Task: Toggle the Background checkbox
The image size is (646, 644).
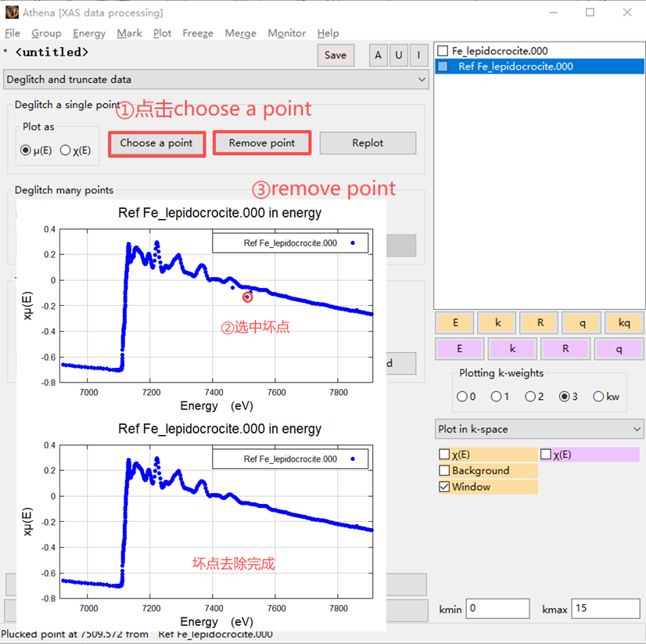Action: tap(444, 470)
